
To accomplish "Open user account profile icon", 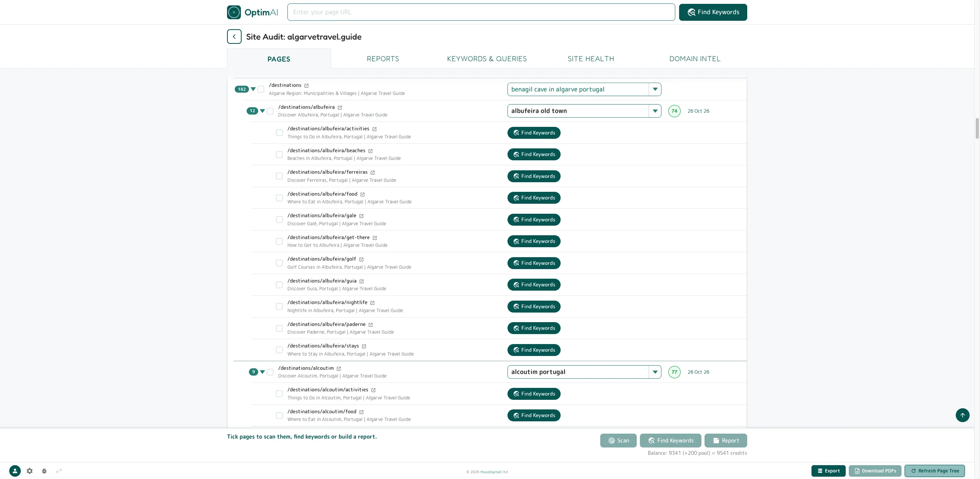I will [15, 471].
